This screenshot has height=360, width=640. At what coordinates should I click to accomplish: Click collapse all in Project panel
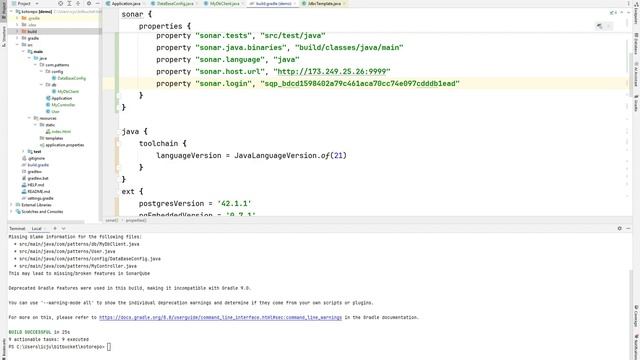[x=78, y=3]
